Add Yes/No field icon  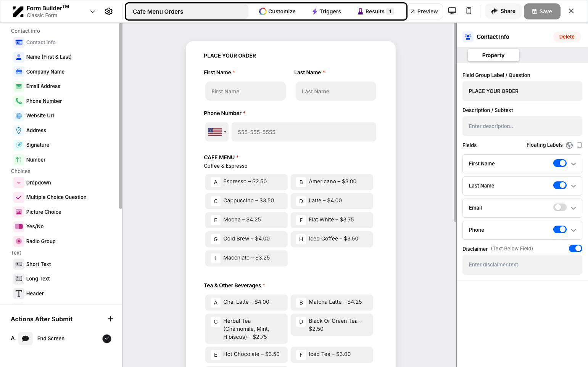point(19,226)
